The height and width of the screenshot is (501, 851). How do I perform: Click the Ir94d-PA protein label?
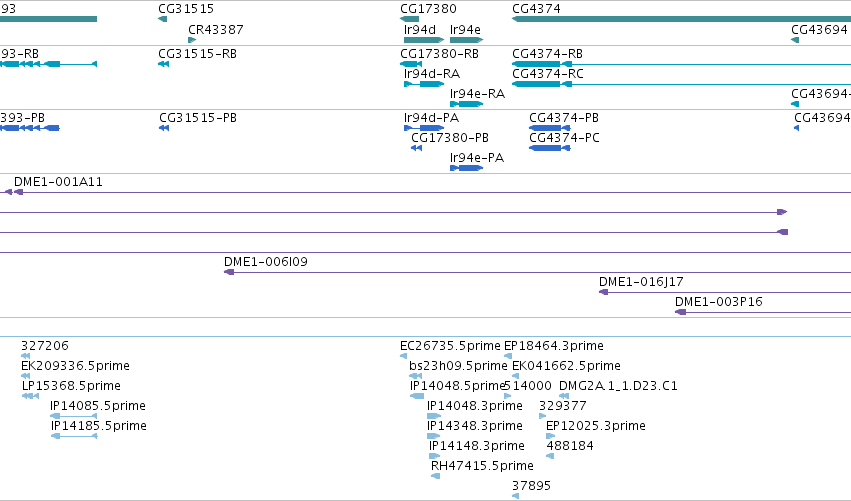coord(431,118)
